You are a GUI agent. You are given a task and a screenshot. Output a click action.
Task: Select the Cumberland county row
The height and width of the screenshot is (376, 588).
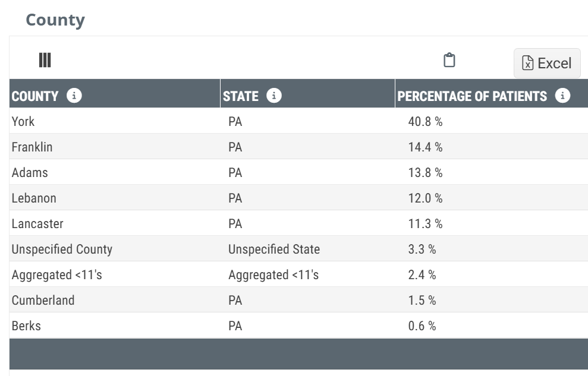coord(43,301)
